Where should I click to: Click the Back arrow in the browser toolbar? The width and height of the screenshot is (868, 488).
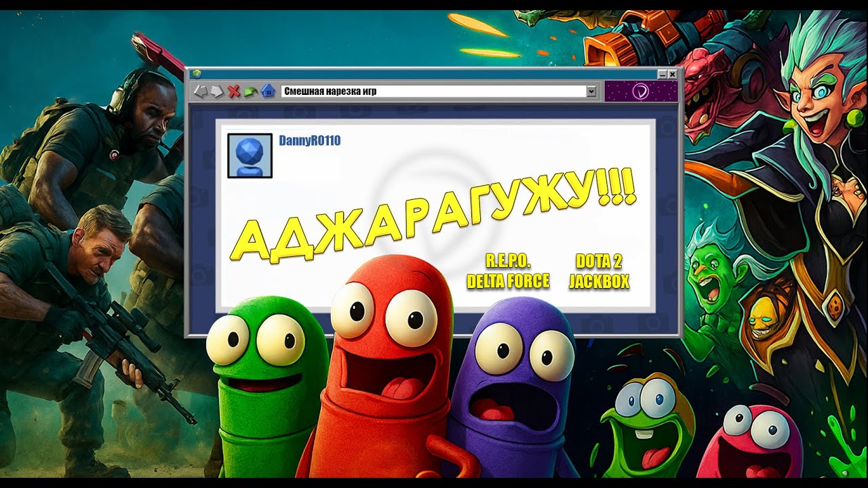[200, 91]
